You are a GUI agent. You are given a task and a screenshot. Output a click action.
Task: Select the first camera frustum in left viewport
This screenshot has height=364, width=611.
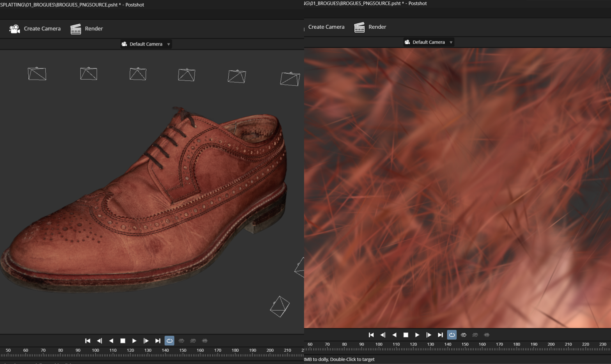[37, 74]
